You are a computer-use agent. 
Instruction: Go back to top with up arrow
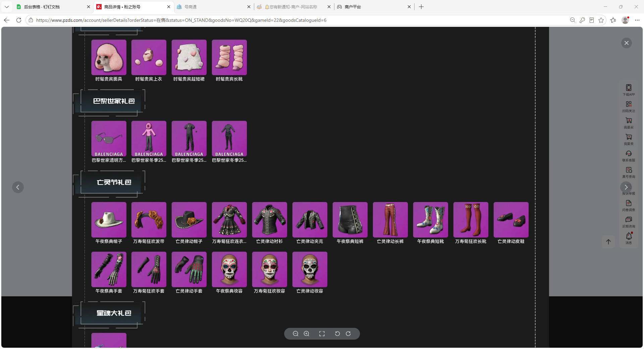pos(608,242)
